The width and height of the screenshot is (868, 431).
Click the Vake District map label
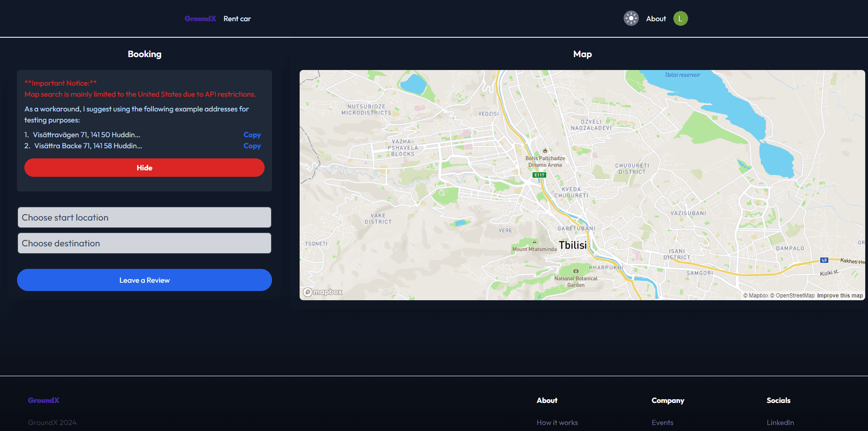[x=378, y=219]
